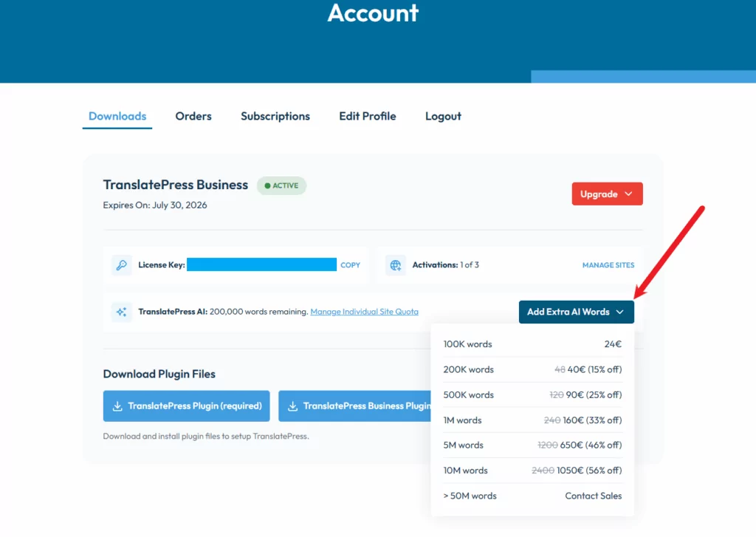
Task: Click the globe icon next to Activations
Action: pos(394,264)
